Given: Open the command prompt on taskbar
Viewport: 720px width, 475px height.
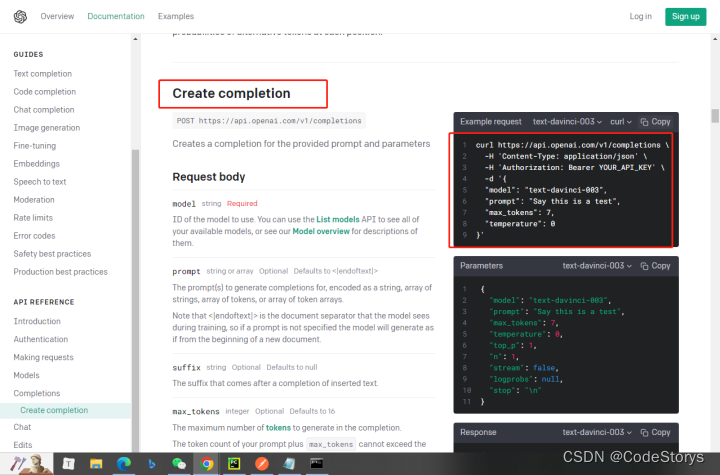Looking at the screenshot, I should pyautogui.click(x=316, y=464).
